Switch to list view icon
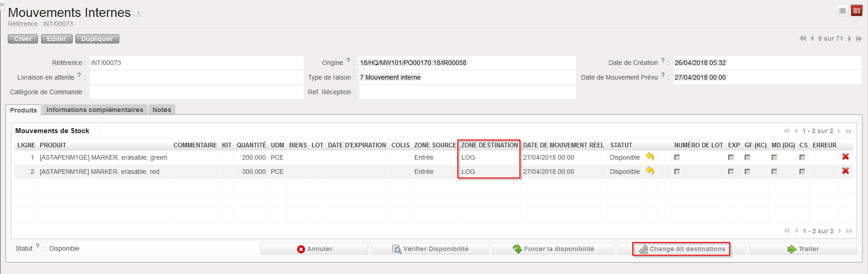Screen dimensions: 868x274 842,11
